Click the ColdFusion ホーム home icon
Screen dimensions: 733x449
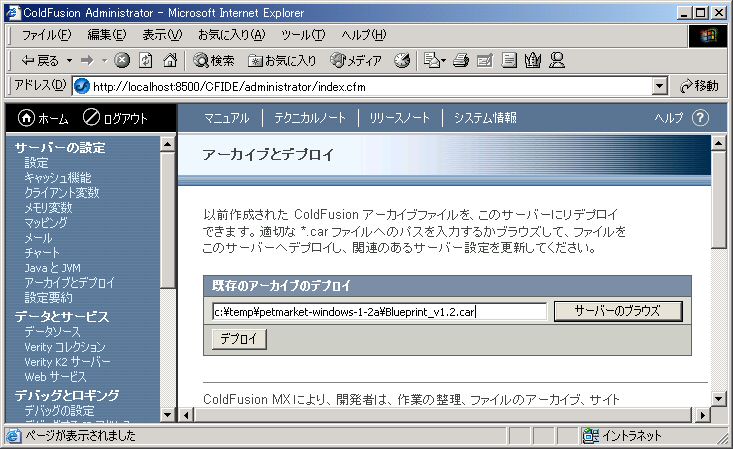26,118
